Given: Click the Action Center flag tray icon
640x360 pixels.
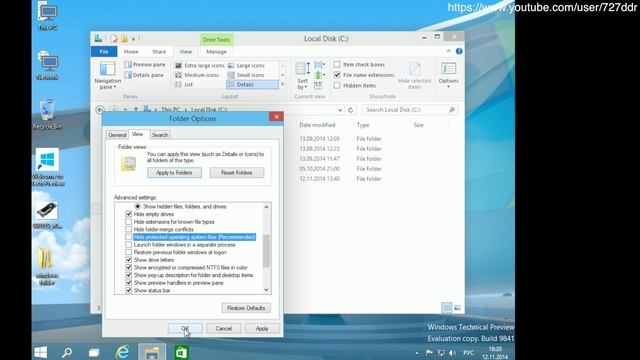Looking at the screenshot, I should 429,353.
